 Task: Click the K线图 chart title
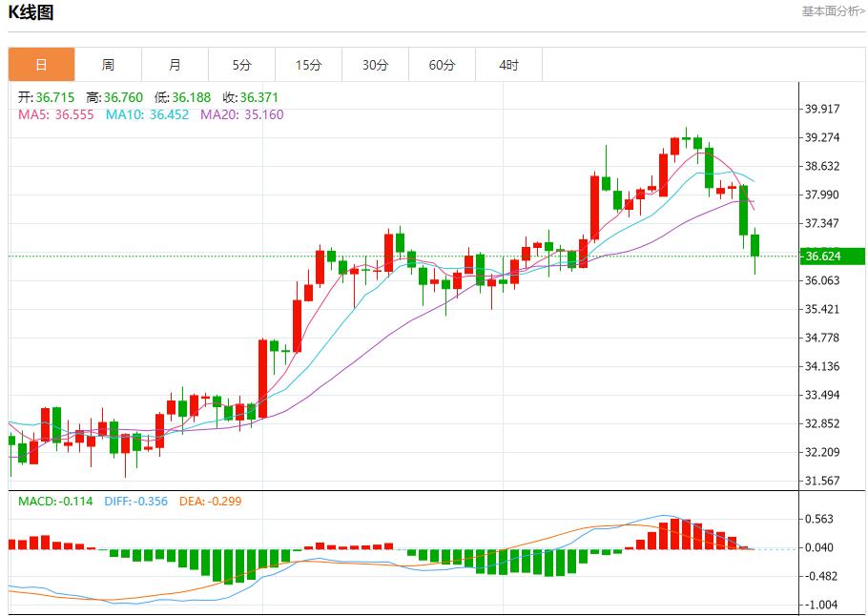click(31, 11)
